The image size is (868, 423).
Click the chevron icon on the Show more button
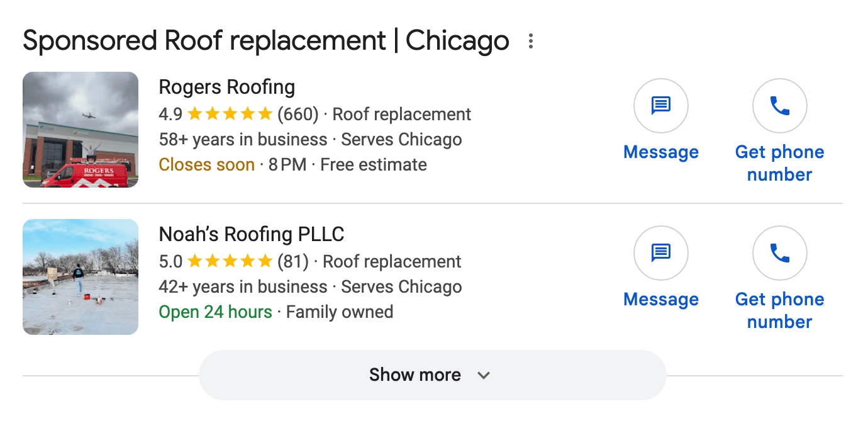click(483, 375)
